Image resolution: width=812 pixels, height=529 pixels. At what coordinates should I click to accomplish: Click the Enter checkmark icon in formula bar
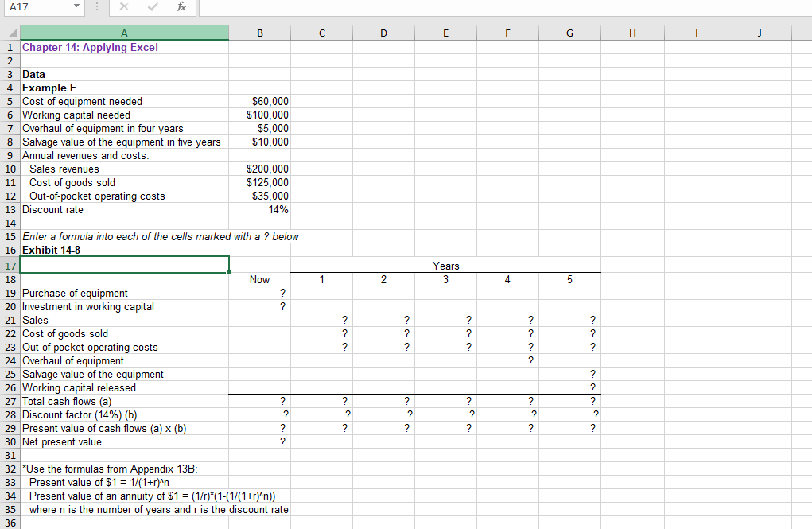click(153, 7)
